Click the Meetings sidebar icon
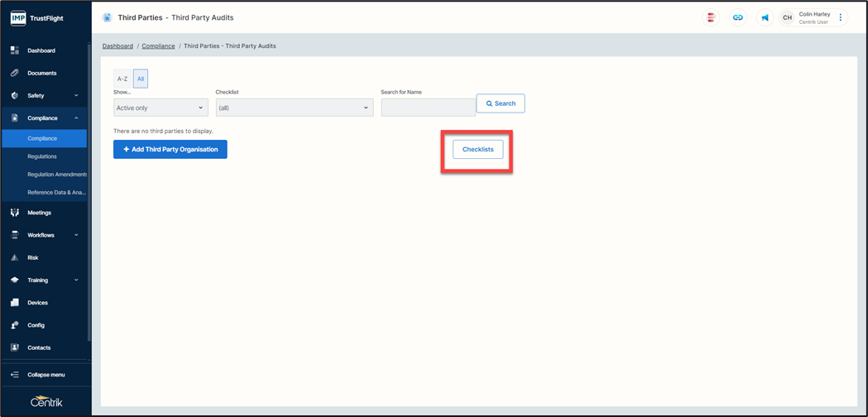 click(15, 213)
